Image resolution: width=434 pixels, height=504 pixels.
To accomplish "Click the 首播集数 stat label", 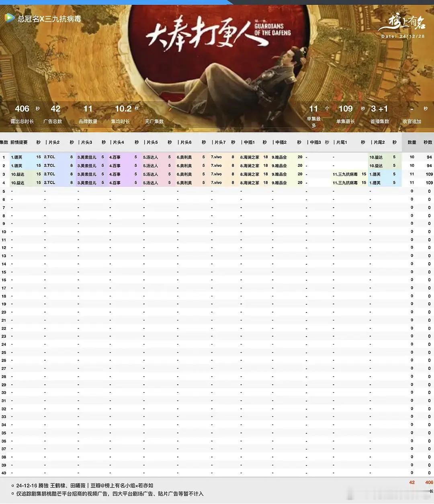I will click(x=380, y=121).
